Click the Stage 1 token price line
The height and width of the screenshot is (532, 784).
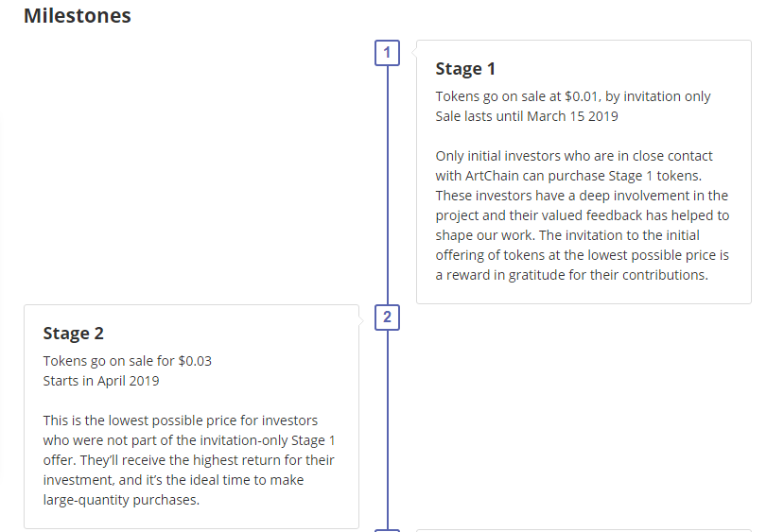tap(573, 96)
